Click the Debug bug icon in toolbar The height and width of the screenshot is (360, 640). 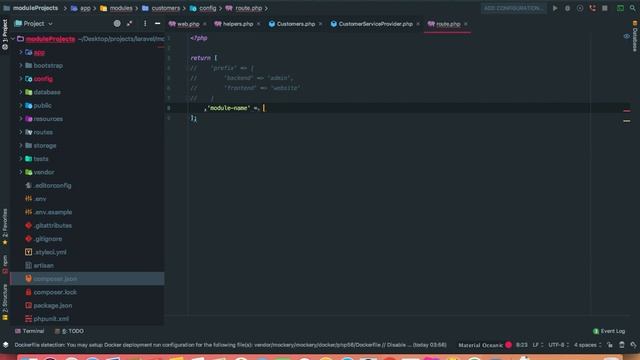pyautogui.click(x=567, y=8)
